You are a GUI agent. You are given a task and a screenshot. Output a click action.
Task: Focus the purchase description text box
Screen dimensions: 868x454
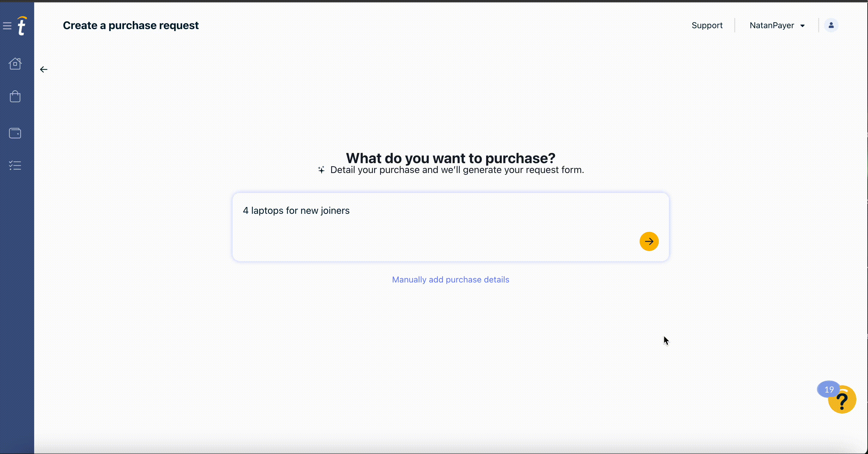click(x=450, y=227)
